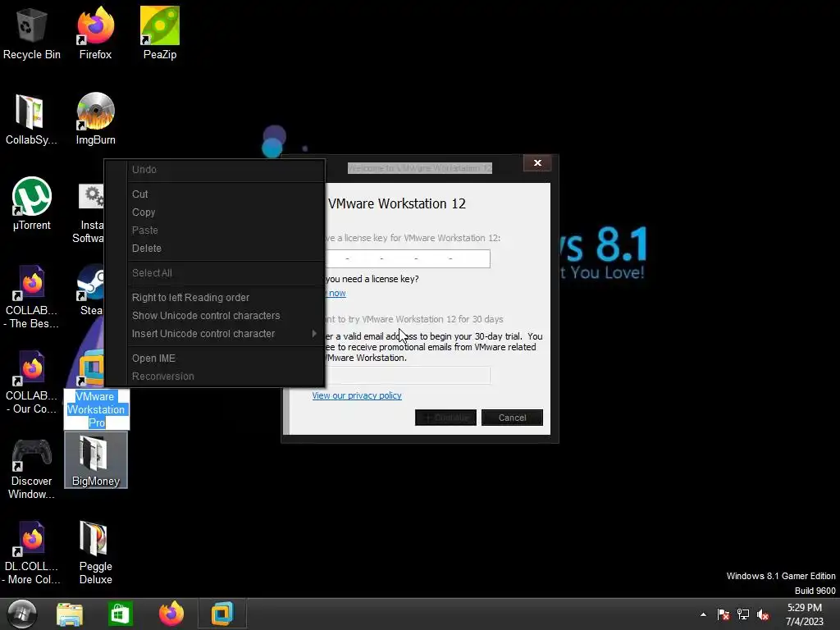
Task: Open Firefox from the taskbar
Action: (x=171, y=614)
